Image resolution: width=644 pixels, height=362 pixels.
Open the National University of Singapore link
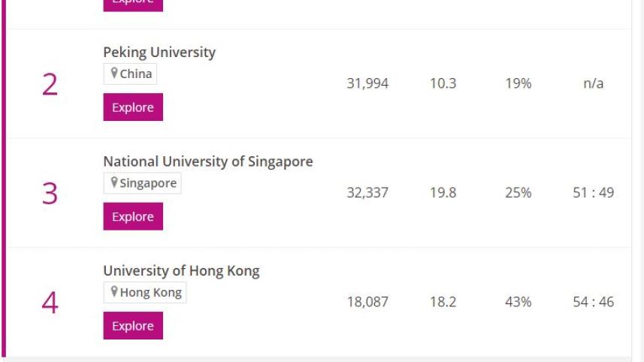(208, 161)
